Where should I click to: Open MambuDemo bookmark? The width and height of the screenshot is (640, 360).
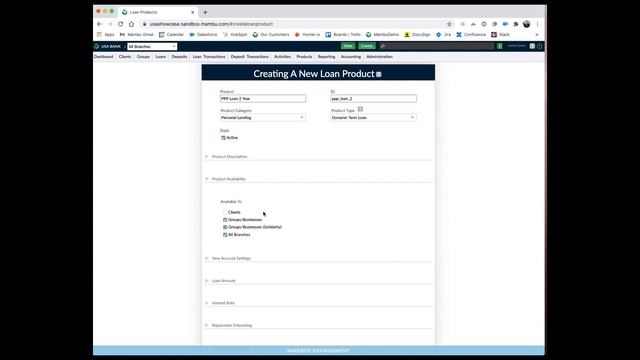click(382, 35)
